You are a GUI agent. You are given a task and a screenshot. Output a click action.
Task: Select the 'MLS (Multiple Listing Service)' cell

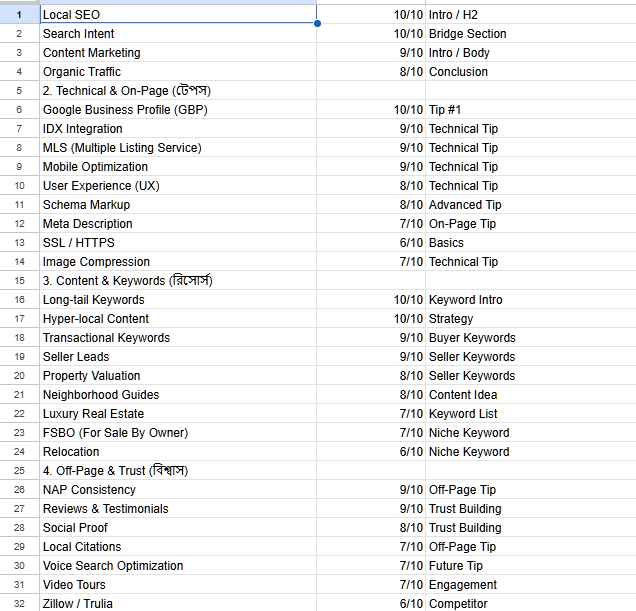pyautogui.click(x=178, y=148)
